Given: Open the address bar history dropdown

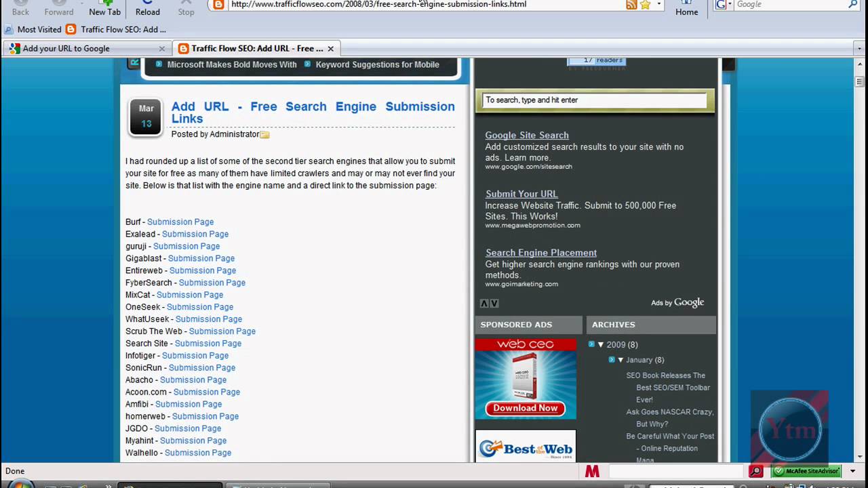Looking at the screenshot, I should (658, 5).
